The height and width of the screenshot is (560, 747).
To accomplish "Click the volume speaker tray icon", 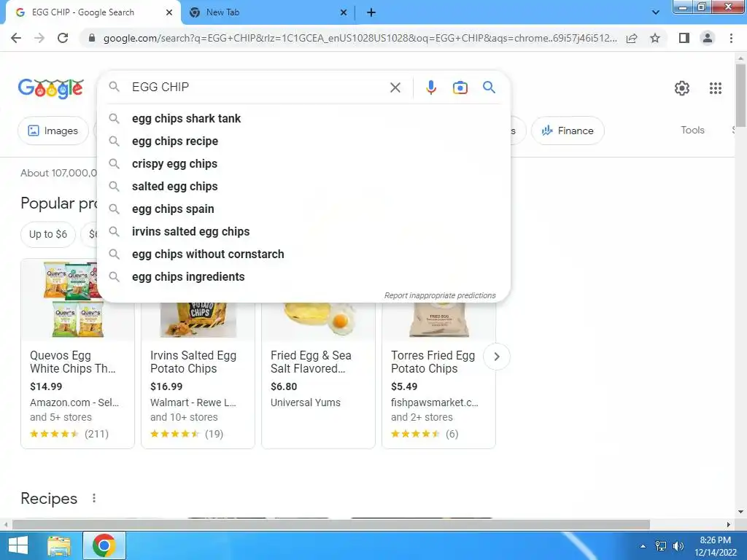I will point(678,546).
